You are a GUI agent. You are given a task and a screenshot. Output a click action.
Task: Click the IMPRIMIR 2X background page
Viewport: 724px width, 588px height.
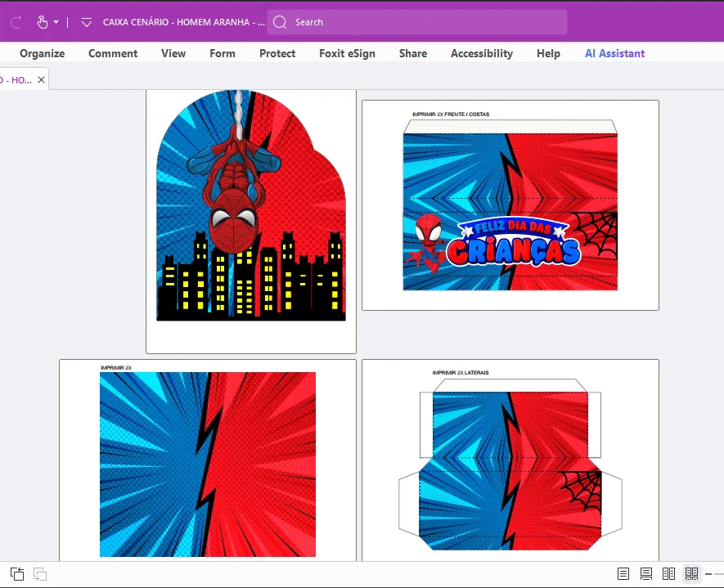(208, 460)
